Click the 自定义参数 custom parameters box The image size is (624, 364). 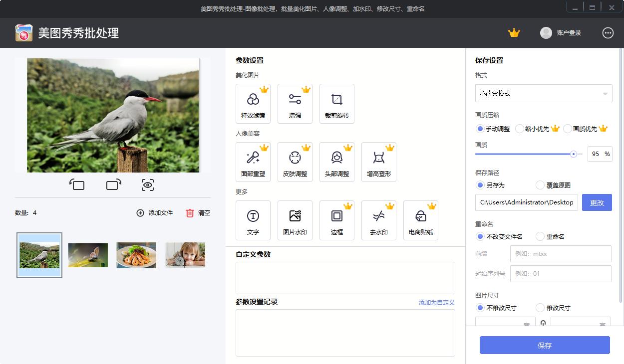(345, 278)
